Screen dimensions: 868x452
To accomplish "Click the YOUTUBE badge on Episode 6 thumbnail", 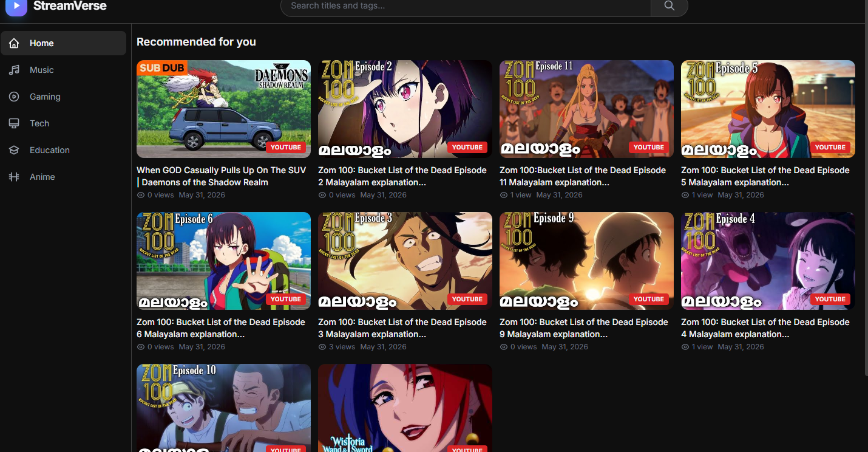I will (x=286, y=299).
